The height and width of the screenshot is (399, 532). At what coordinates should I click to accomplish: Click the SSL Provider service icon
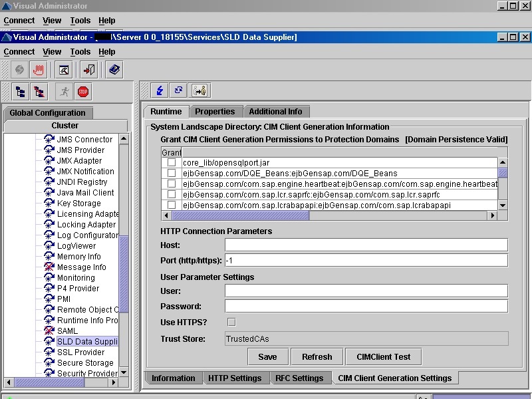click(x=49, y=352)
